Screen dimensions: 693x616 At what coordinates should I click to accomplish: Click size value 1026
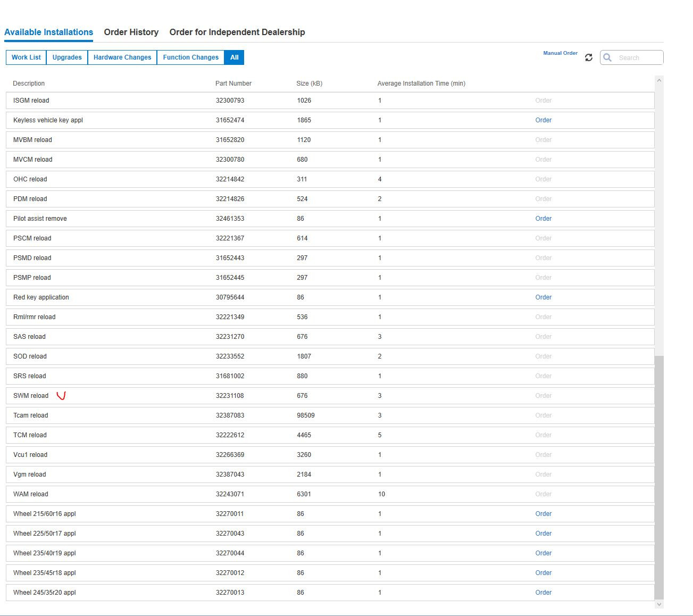point(304,101)
